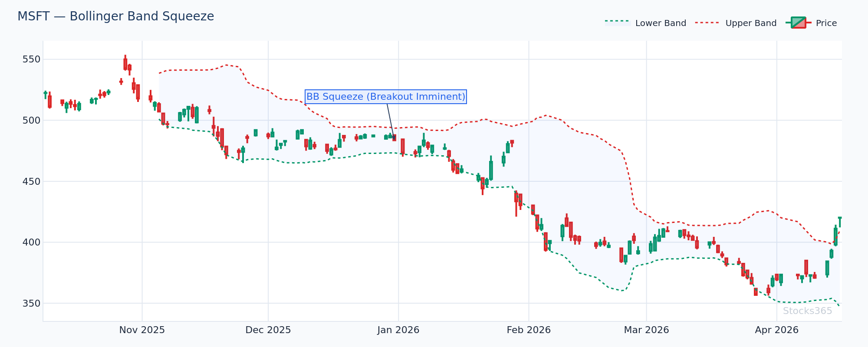Click the candle the annotation arrow points to

(394, 137)
